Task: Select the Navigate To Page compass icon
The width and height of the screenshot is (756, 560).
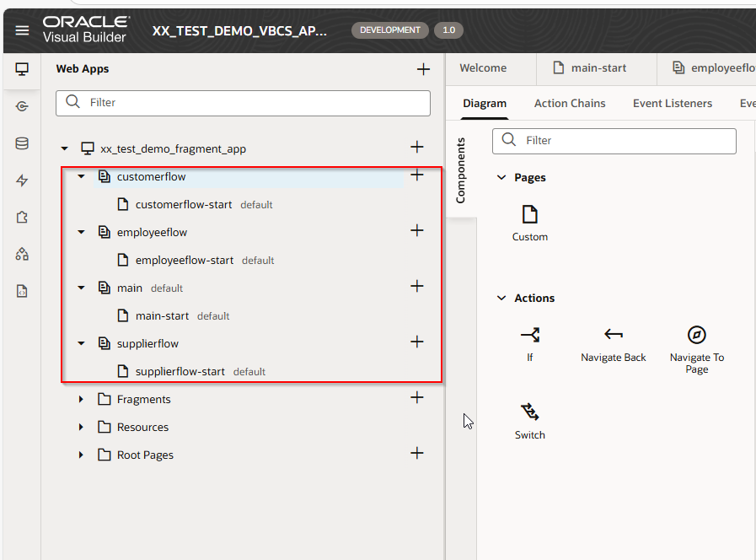Action: (696, 335)
